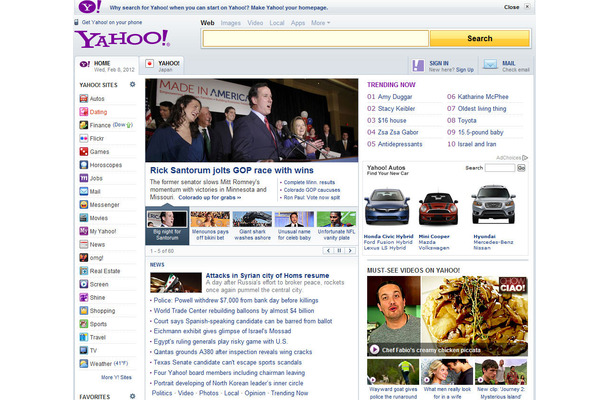Open the omg! site icon
The width and height of the screenshot is (610, 400).
(x=84, y=258)
